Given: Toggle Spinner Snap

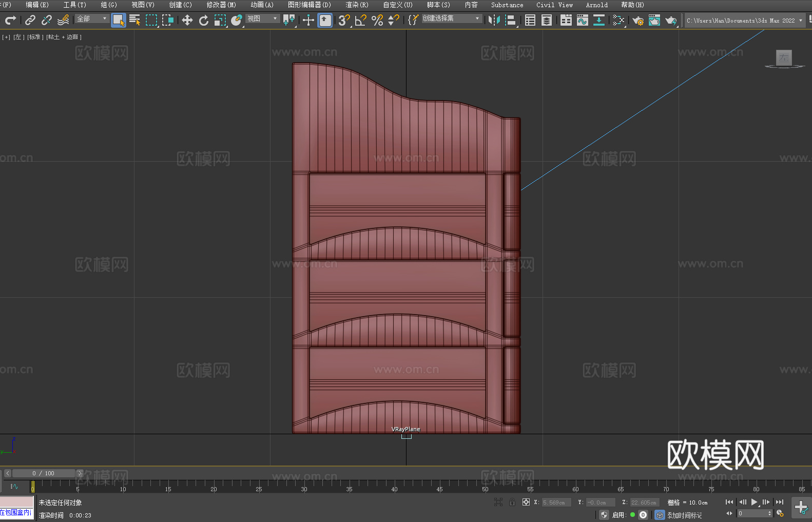Looking at the screenshot, I should [x=394, y=20].
